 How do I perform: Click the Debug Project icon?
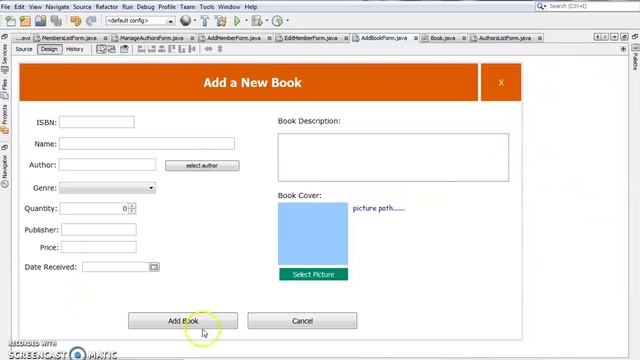(x=257, y=21)
